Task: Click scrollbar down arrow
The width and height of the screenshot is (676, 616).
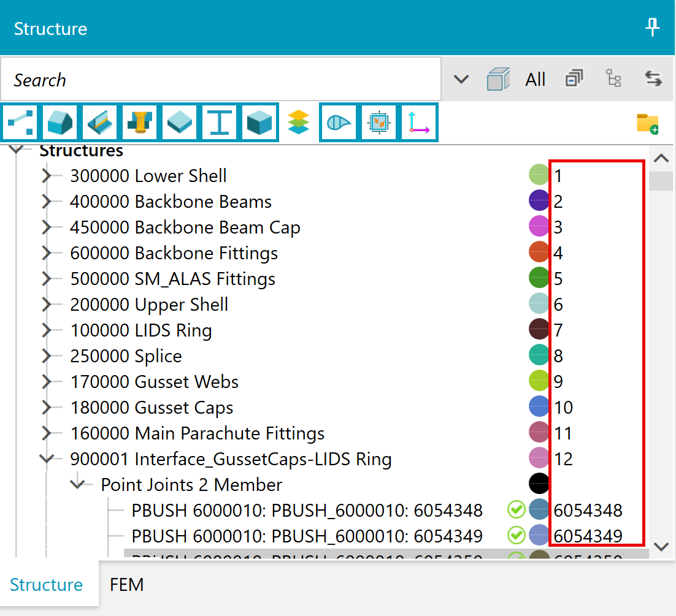Action: click(x=661, y=547)
